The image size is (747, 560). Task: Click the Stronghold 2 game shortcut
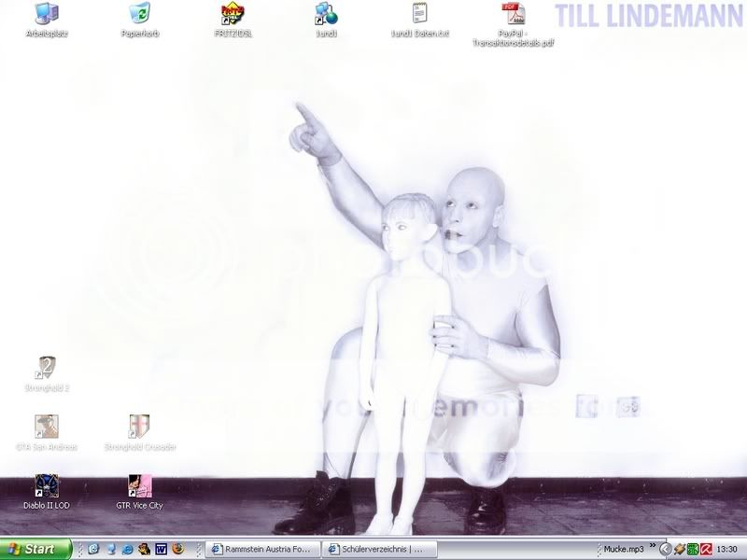tap(47, 368)
